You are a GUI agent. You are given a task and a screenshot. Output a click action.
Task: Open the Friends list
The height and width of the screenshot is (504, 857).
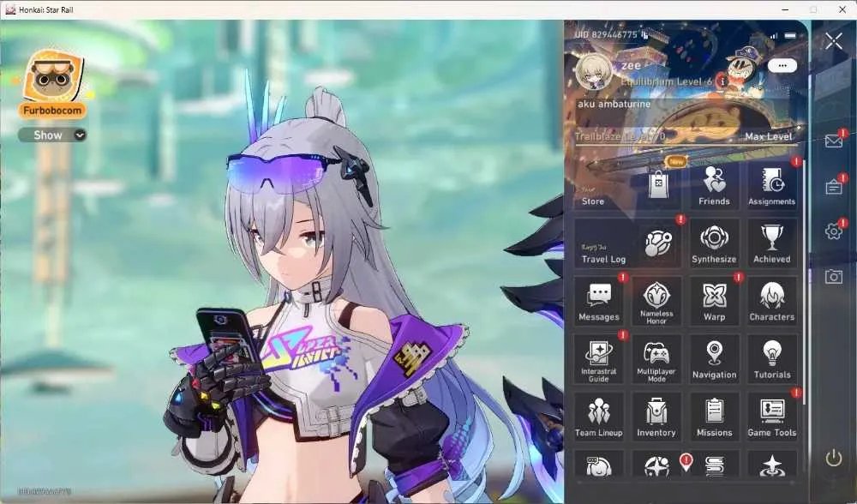[x=714, y=185]
